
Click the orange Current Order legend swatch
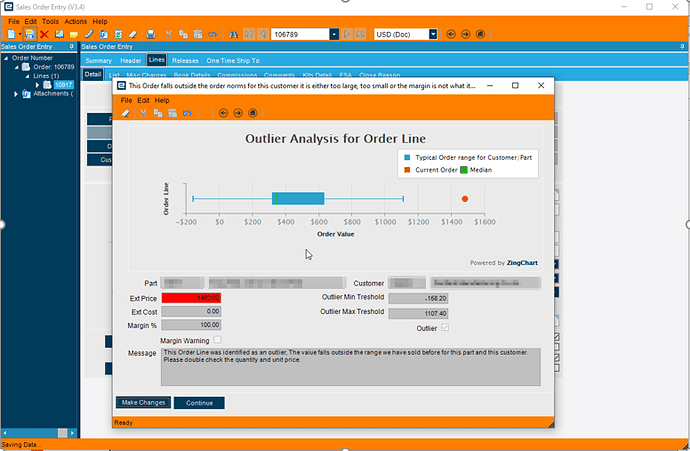(407, 170)
